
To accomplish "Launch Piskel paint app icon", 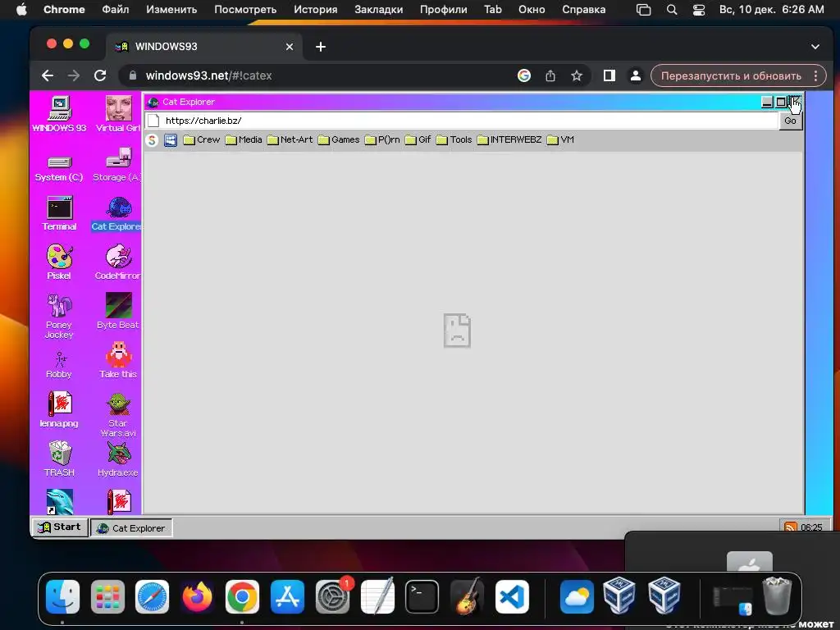I will pyautogui.click(x=59, y=262).
